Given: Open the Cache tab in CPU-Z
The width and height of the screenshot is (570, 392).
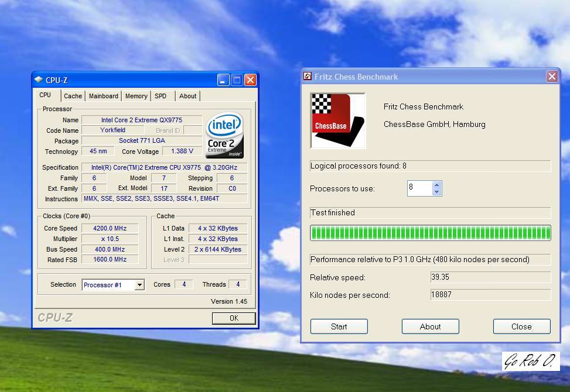Looking at the screenshot, I should point(73,96).
